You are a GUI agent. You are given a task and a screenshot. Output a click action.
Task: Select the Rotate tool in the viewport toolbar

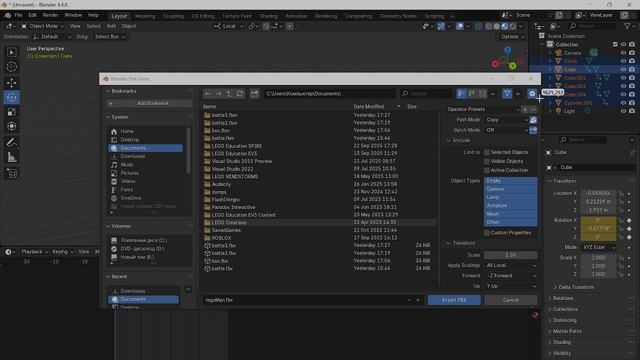[11, 97]
